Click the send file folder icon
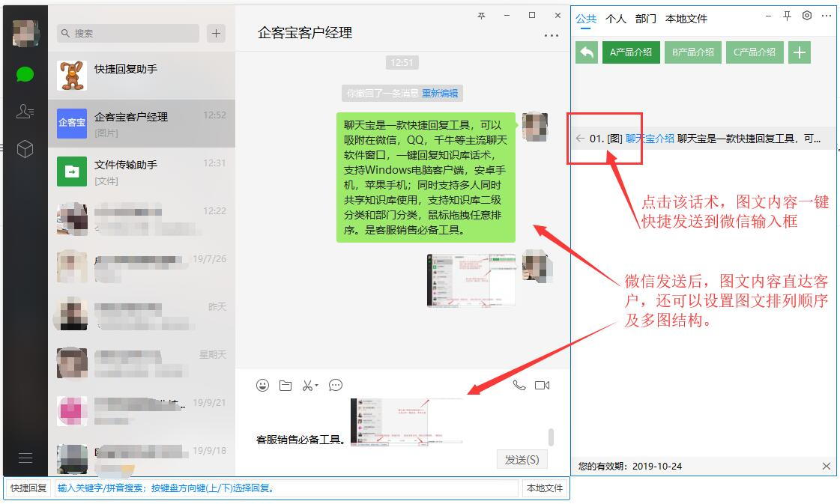Screen dimensions: 840x504 285,385
